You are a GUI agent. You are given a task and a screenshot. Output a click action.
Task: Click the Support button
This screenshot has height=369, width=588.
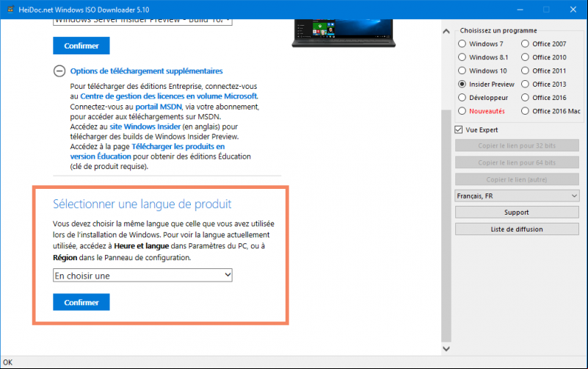[517, 212]
